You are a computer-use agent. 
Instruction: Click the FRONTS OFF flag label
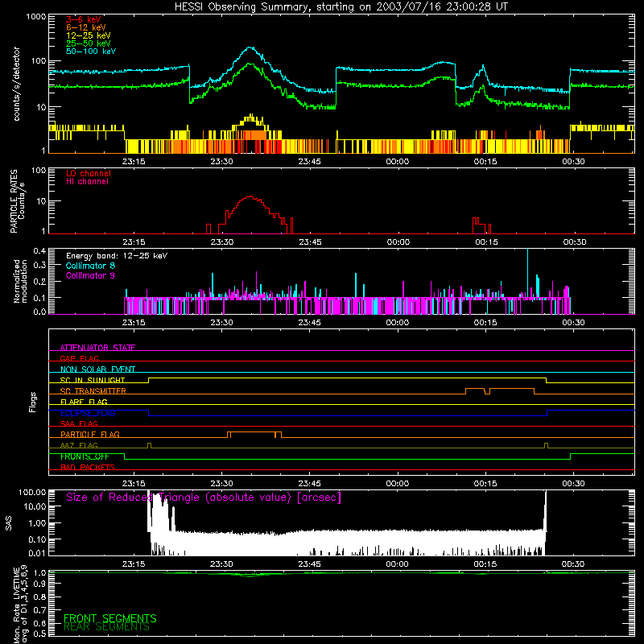click(85, 456)
